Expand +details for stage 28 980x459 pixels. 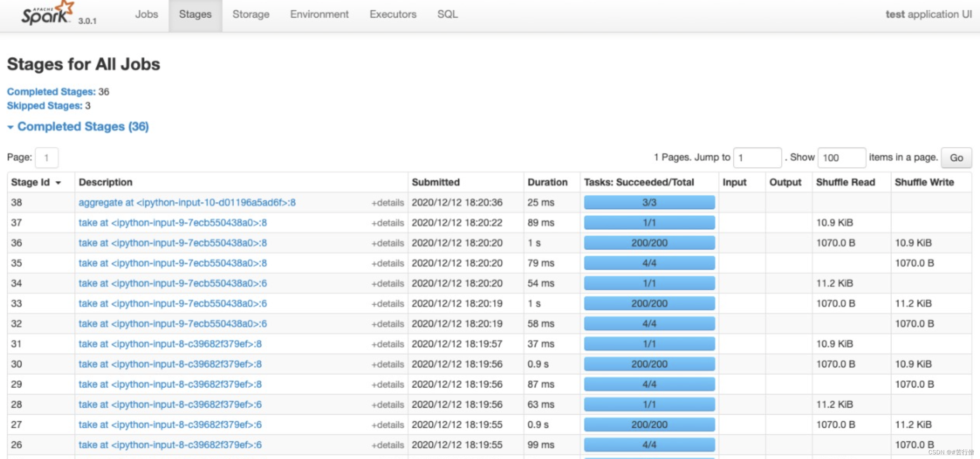point(388,404)
